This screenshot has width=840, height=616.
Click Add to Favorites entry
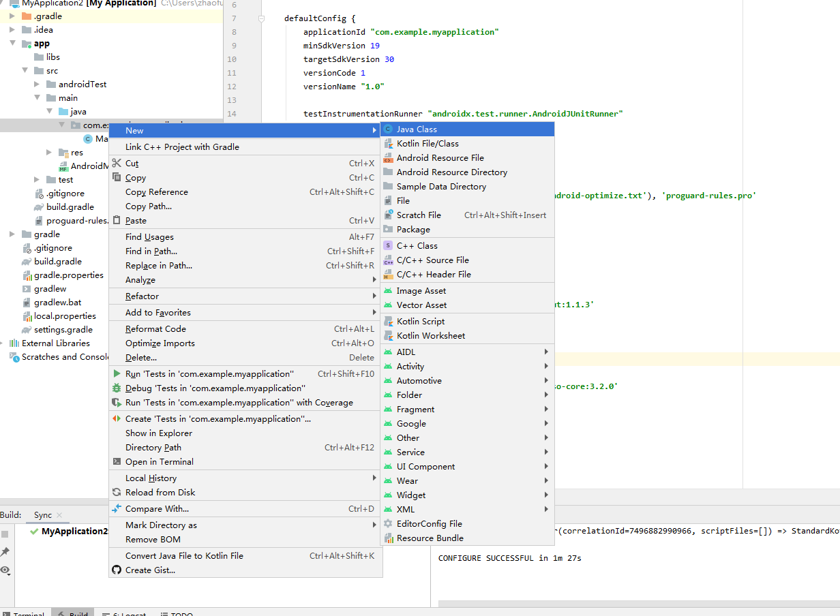pyautogui.click(x=245, y=312)
